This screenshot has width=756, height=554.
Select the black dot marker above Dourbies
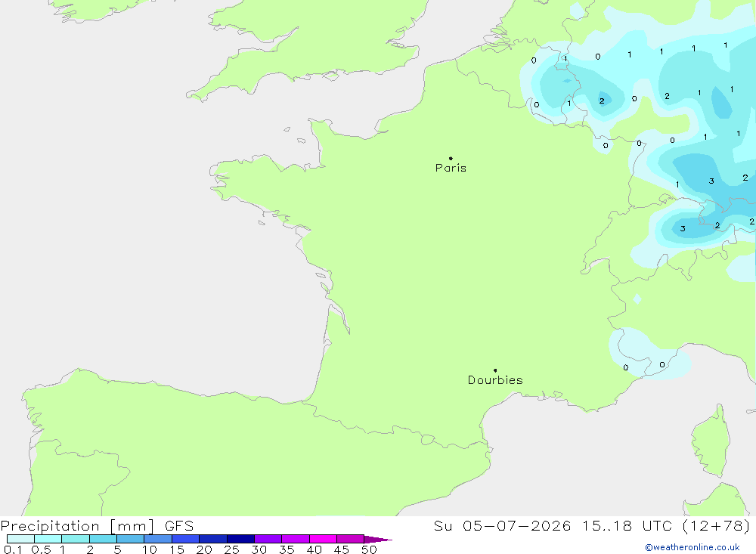[495, 370]
